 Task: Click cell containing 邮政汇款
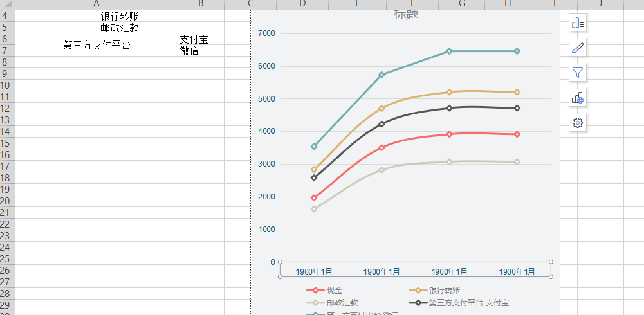tap(120, 28)
